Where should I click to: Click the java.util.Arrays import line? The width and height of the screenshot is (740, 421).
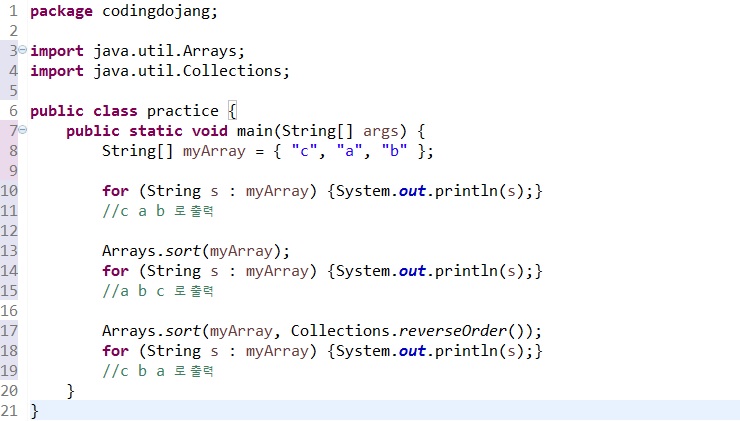pos(137,51)
